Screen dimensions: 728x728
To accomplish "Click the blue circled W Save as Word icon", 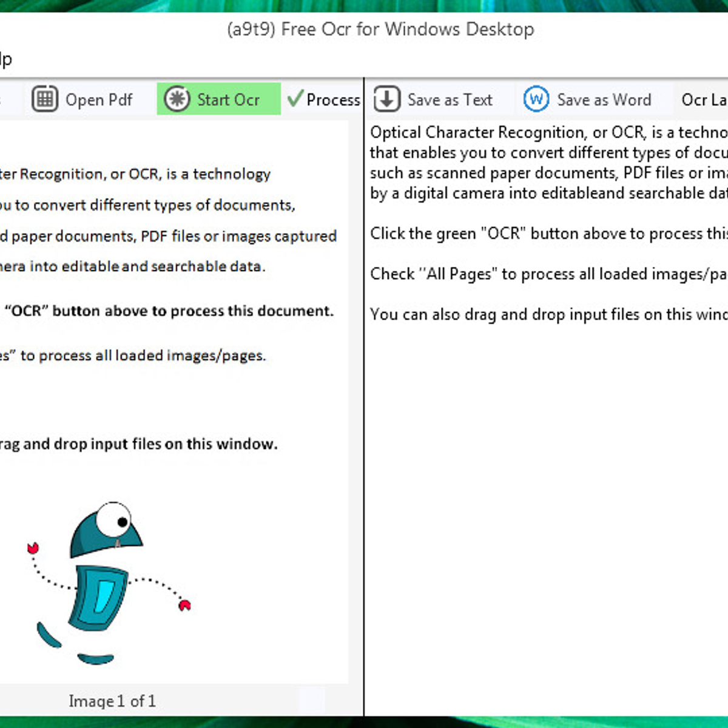I will coord(535,99).
